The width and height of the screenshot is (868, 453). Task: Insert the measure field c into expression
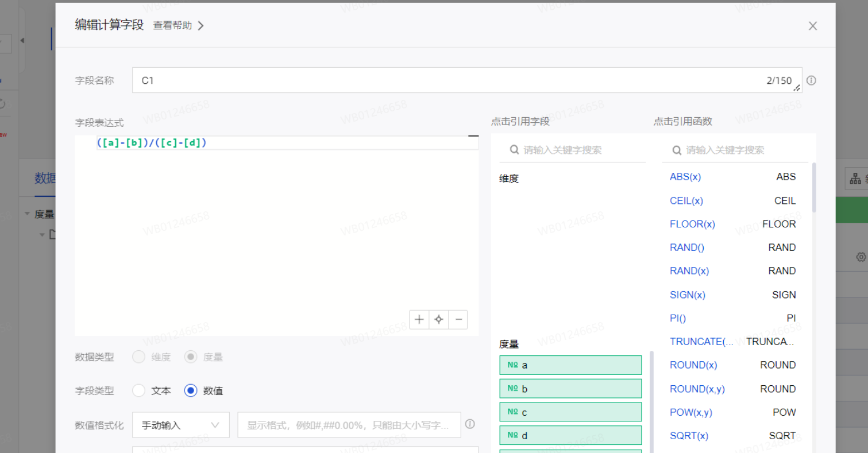[x=570, y=412]
